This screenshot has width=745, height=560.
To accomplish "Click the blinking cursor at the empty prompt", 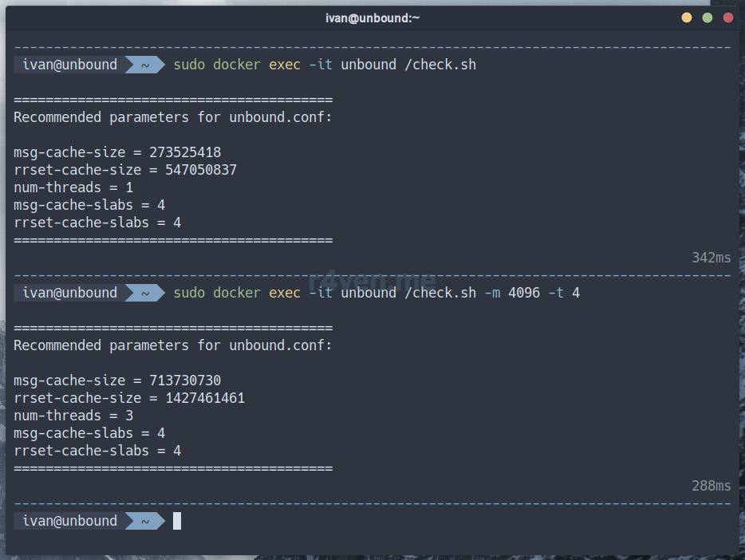I will coord(177,521).
